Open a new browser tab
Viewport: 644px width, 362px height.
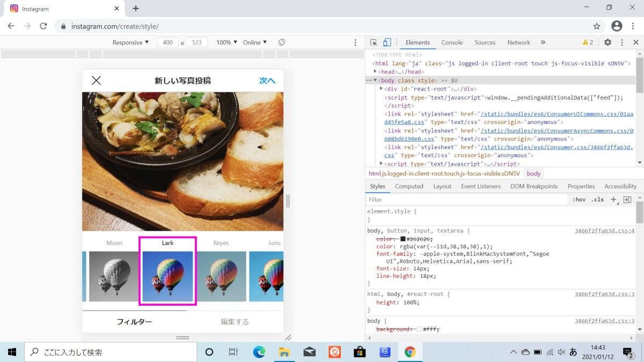pyautogui.click(x=136, y=9)
